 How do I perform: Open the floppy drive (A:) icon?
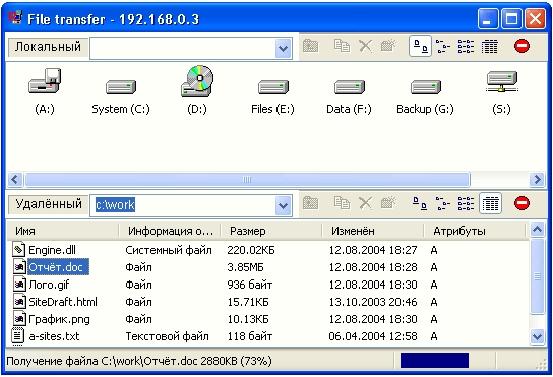[x=45, y=81]
